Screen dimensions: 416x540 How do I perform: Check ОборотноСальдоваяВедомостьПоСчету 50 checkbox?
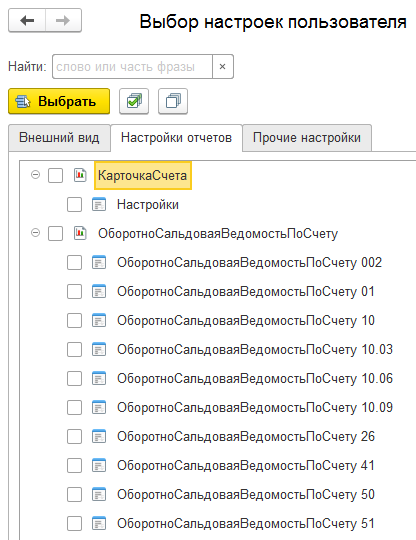point(74,495)
